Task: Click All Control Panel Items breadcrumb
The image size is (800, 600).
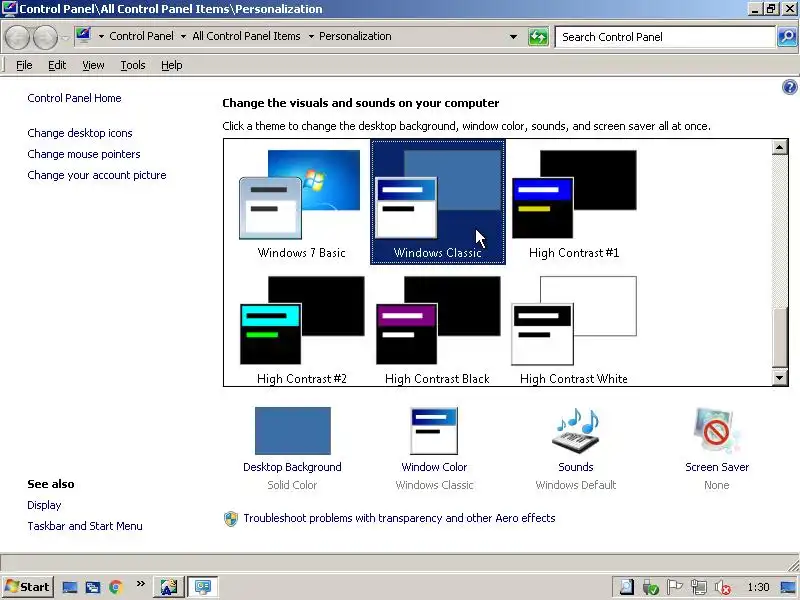Action: [x=246, y=36]
